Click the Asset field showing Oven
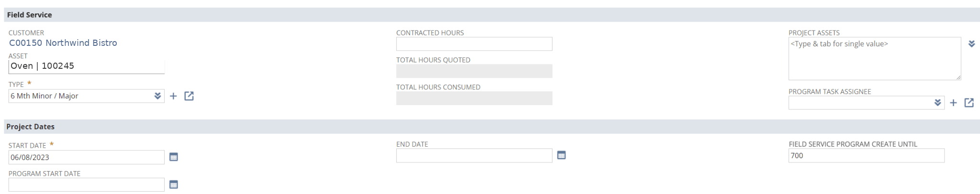This screenshot has width=980, height=194. (x=86, y=66)
